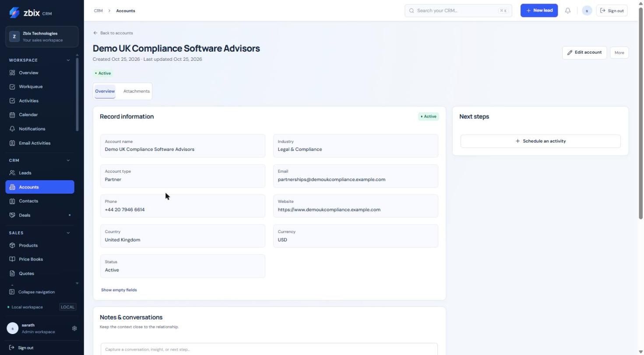Open Quotes in the sidebar

[40, 273]
